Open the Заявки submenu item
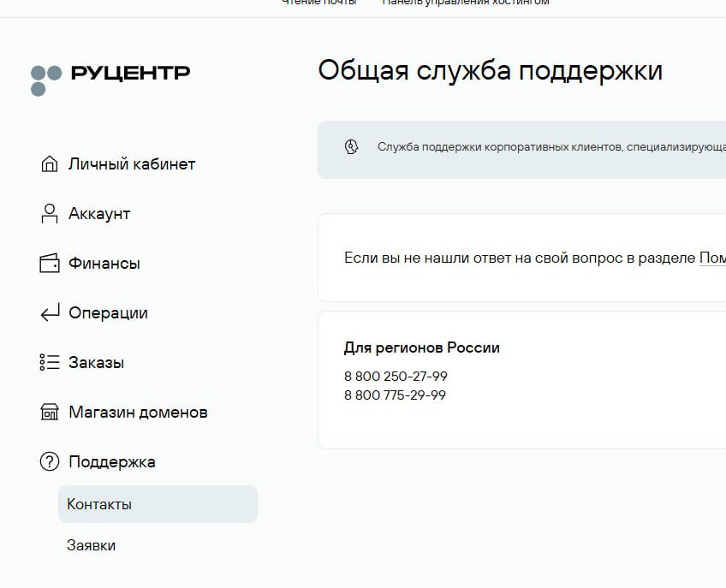 tap(91, 545)
